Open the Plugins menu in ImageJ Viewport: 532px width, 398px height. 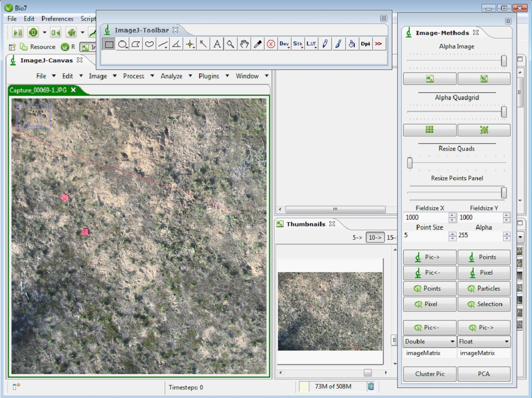pos(209,76)
